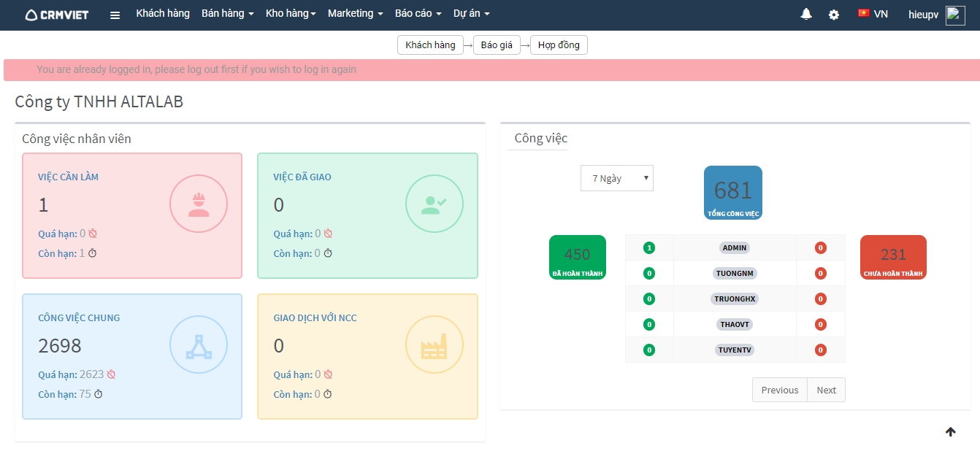Expand the Kho hàng menu

pyautogui.click(x=291, y=14)
